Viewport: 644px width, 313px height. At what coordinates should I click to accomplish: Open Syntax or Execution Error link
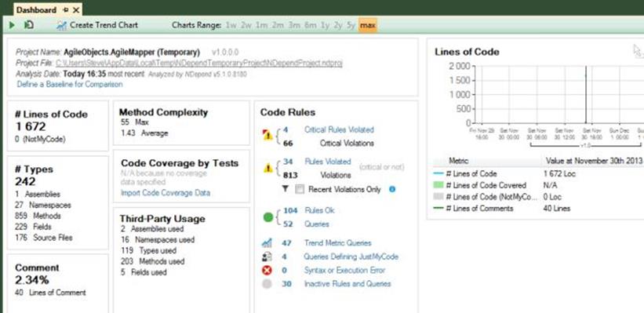(344, 271)
